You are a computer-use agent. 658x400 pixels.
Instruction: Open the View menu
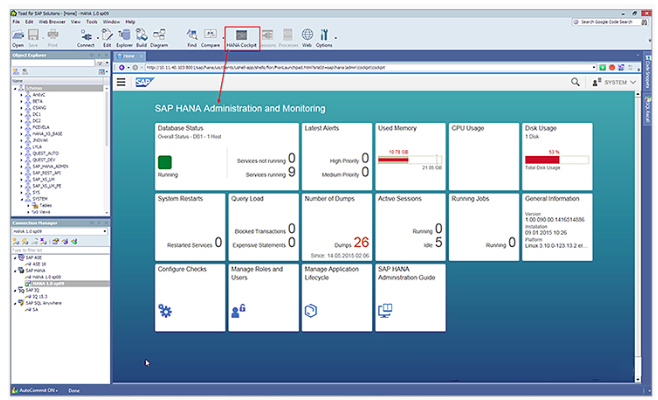pyautogui.click(x=76, y=22)
